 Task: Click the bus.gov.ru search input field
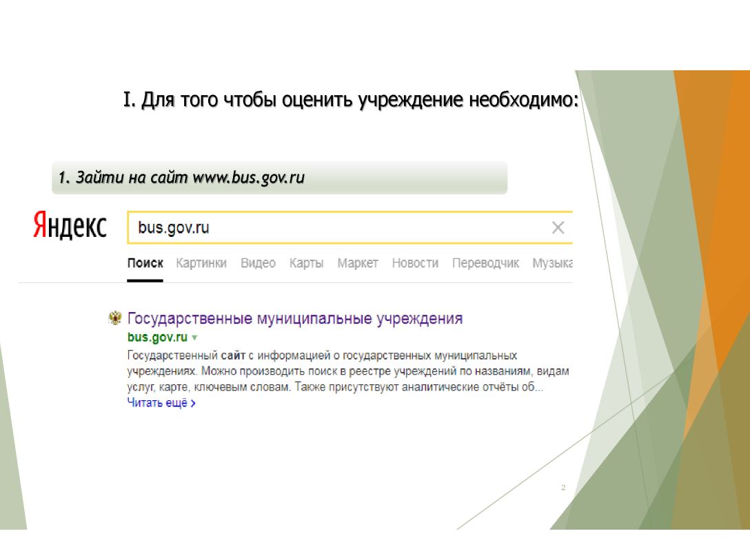tap(349, 227)
